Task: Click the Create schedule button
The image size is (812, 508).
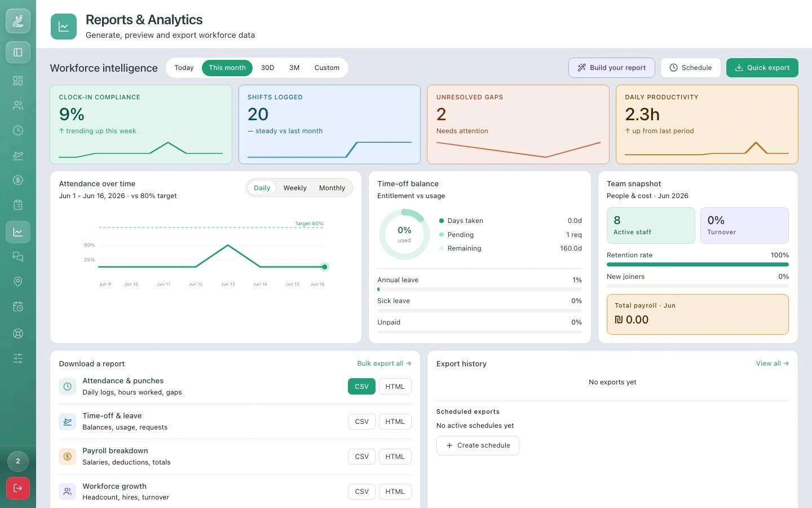Action: pos(478,445)
